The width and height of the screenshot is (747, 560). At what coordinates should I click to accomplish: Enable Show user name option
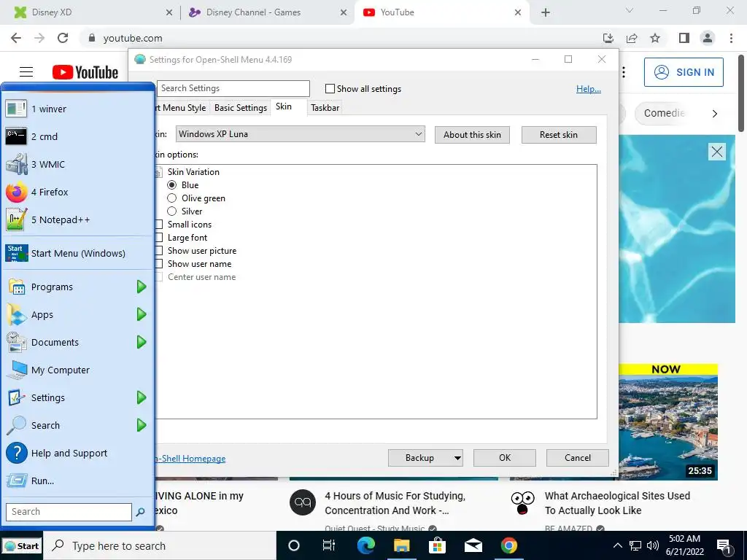point(158,264)
